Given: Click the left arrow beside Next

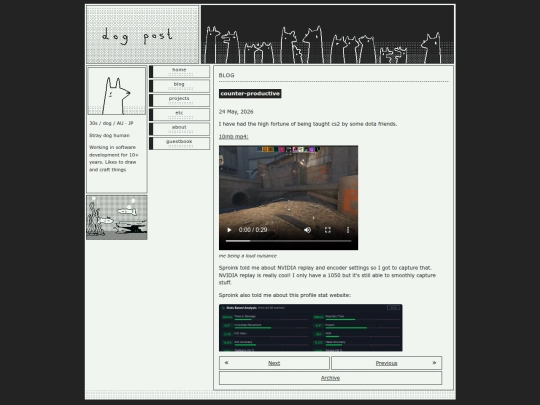Looking at the screenshot, I should [x=226, y=363].
